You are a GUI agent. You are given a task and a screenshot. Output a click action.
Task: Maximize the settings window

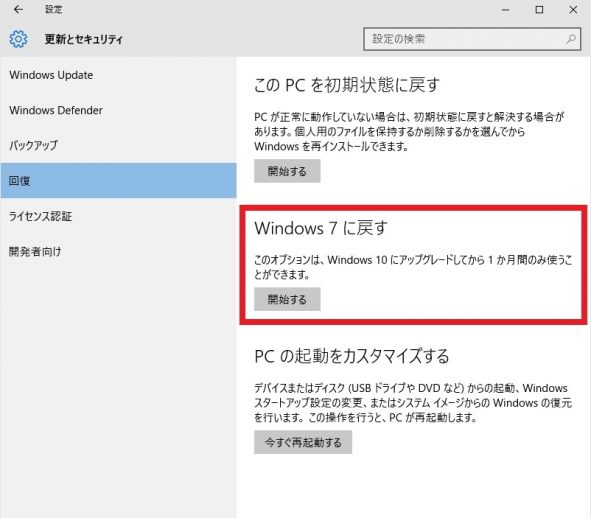(x=539, y=10)
